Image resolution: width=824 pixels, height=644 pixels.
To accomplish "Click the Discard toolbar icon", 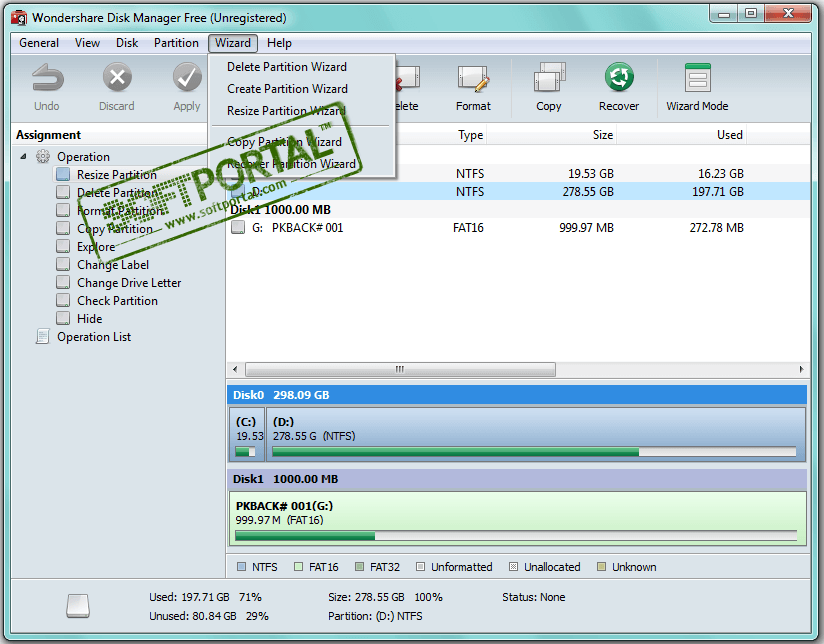I will point(117,78).
